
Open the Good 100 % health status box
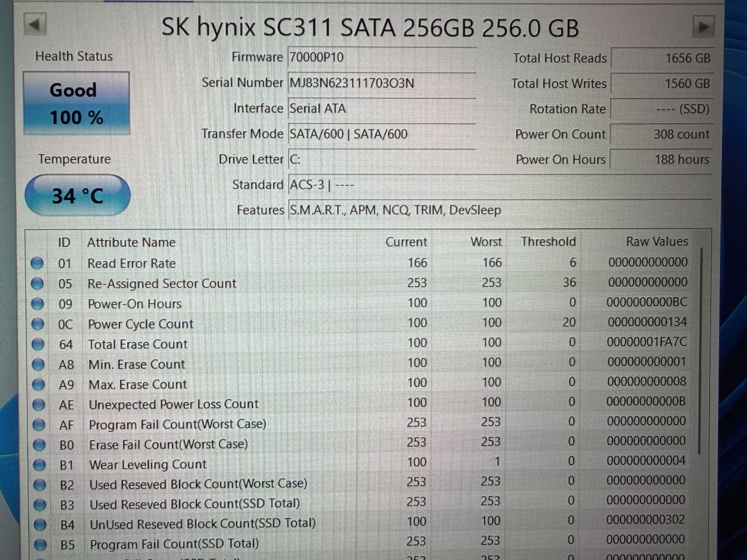pyautogui.click(x=76, y=103)
